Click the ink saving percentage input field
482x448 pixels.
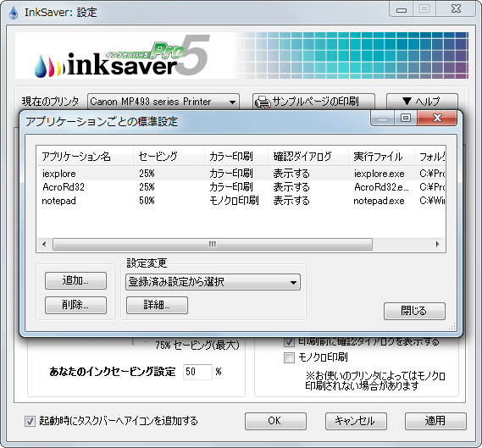click(197, 372)
